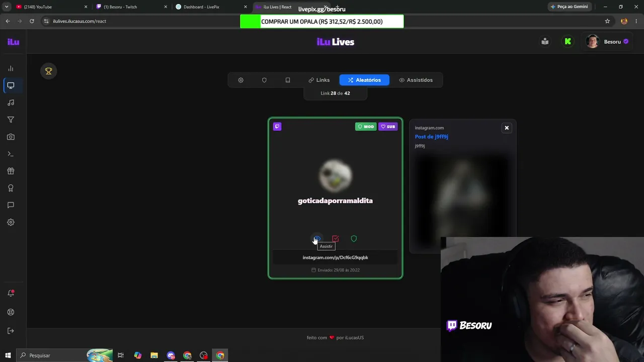Open the OBS Studio taskbar icon
This screenshot has width=644, height=362.
pos(204,355)
